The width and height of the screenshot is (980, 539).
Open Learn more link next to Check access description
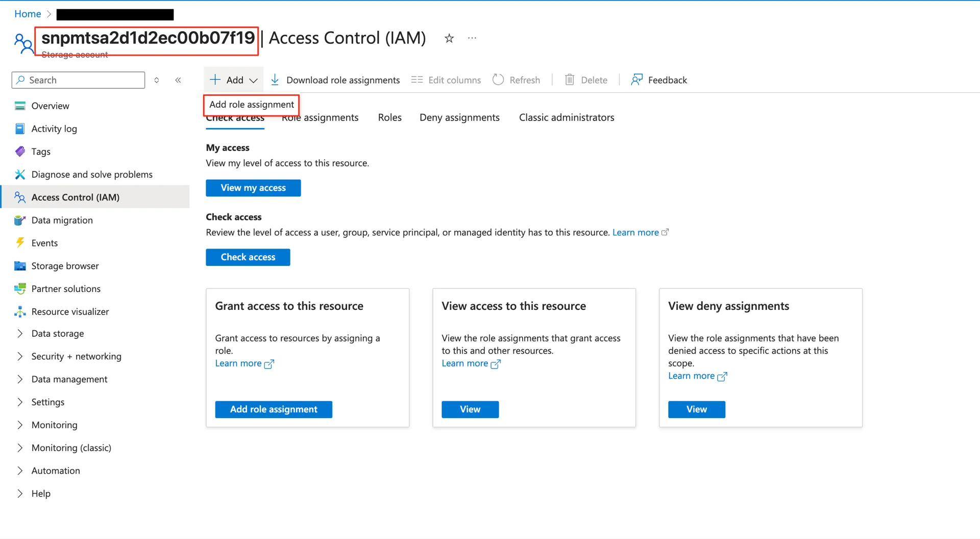[x=641, y=232]
